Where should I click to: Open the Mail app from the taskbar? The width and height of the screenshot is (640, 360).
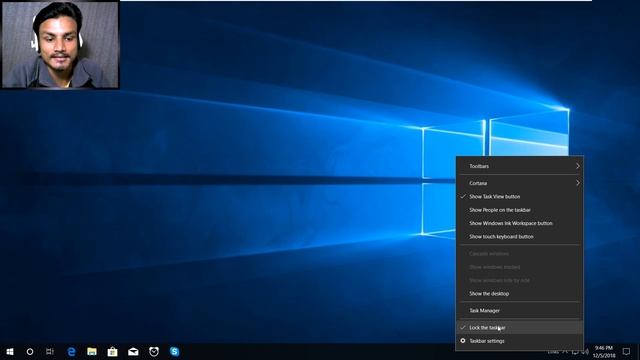click(133, 351)
